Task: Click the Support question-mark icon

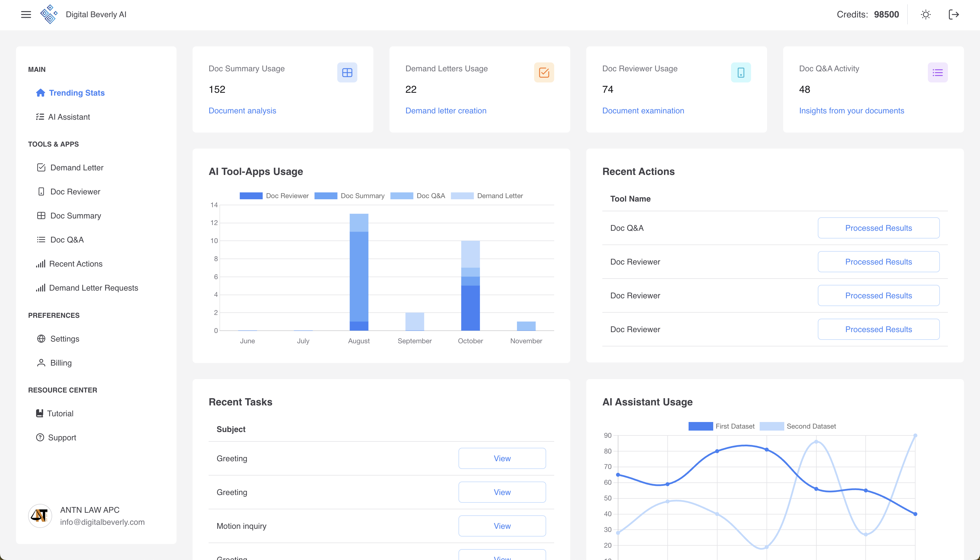Action: point(40,437)
